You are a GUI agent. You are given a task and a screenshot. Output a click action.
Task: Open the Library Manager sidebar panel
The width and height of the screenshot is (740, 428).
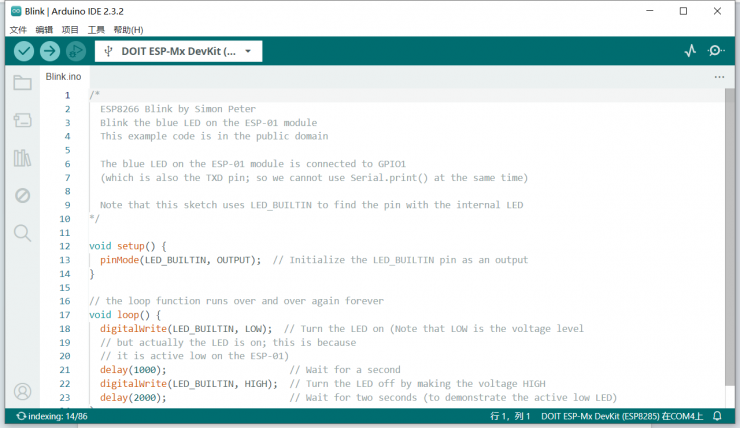tap(22, 157)
